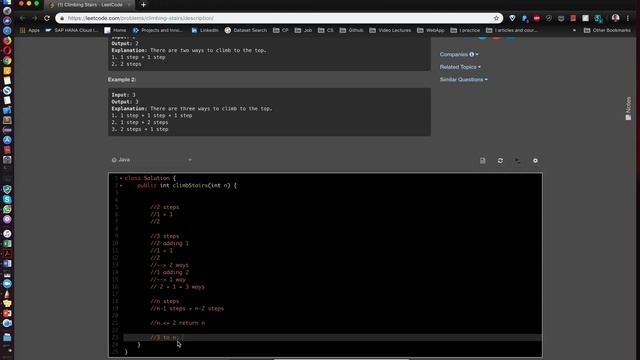Select the Climbing Stairs LeetCode tab

pyautogui.click(x=90, y=4)
